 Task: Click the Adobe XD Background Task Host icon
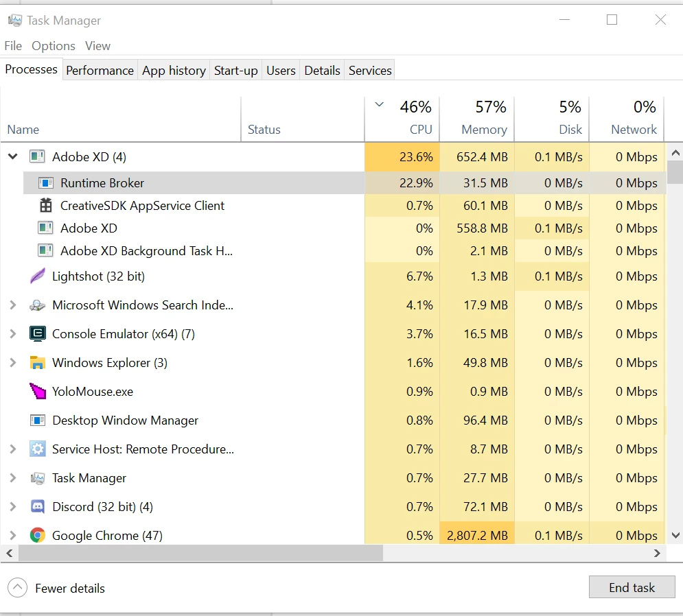46,250
